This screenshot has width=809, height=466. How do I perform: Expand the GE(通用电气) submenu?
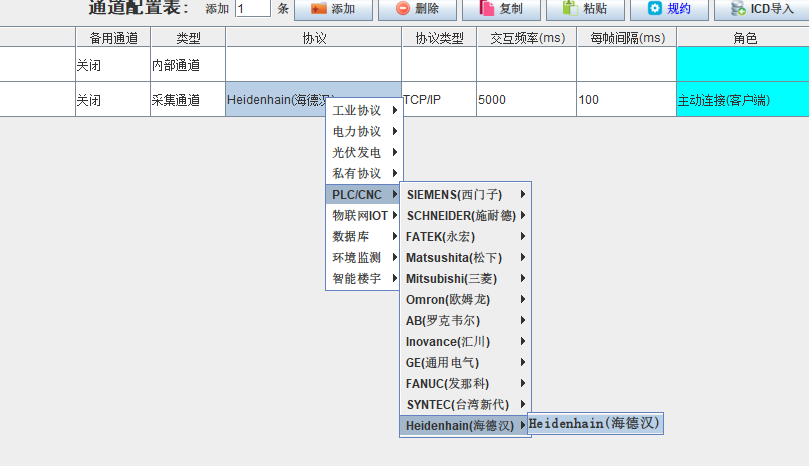coord(465,363)
